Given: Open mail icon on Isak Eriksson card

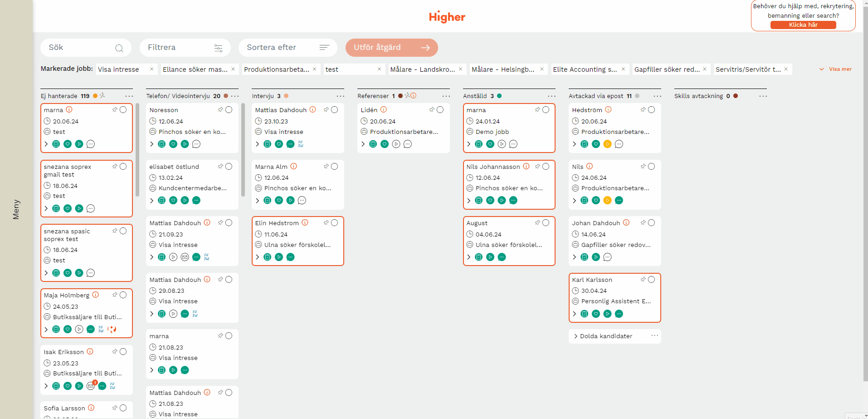Looking at the screenshot, I should [x=91, y=386].
